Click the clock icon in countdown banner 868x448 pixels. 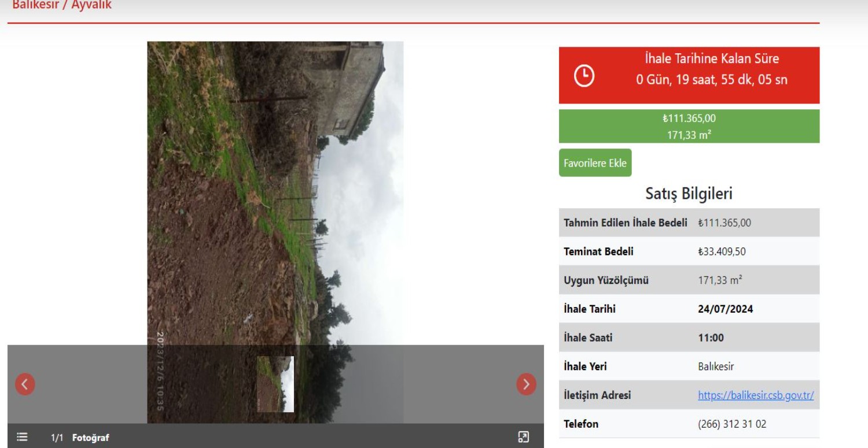584,76
